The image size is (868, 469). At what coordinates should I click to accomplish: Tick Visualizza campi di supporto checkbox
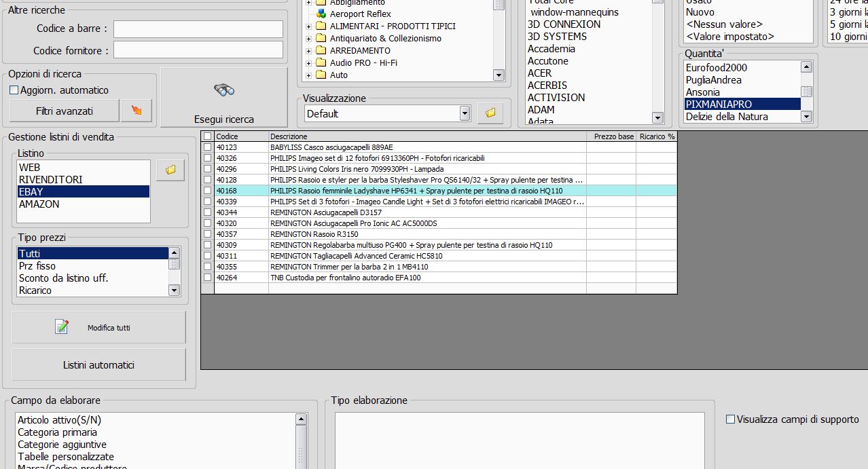(x=730, y=419)
